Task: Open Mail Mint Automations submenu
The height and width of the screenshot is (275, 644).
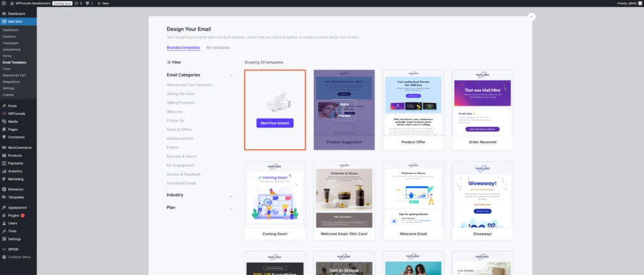Action: coord(11,50)
